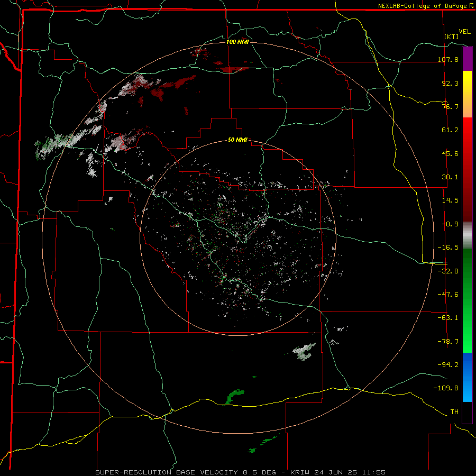Click the gray echo blob southeast of the radar

pos(305,352)
